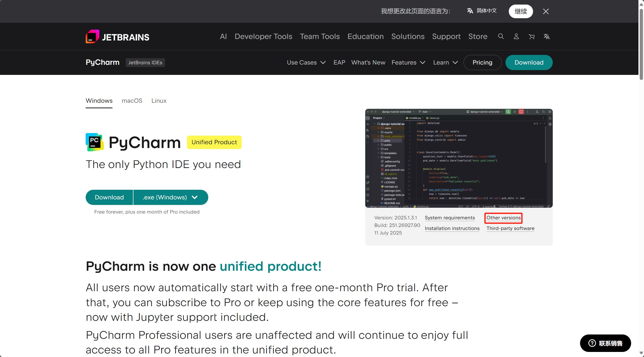Close the language suggestion banner

[x=546, y=11]
